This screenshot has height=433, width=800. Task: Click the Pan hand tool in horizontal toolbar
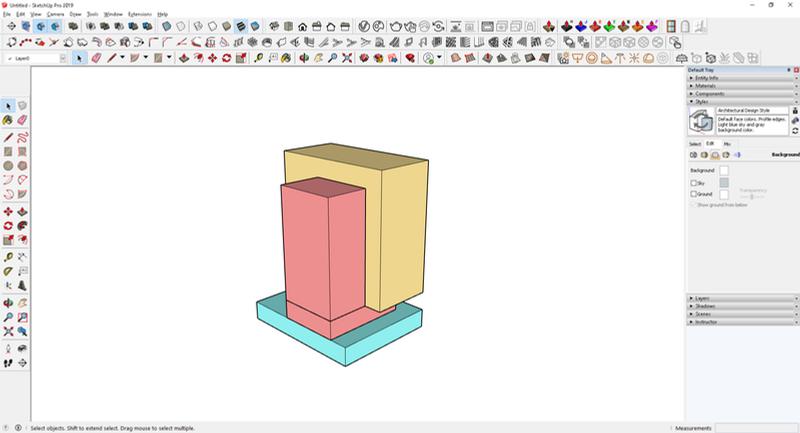pyautogui.click(x=318, y=58)
